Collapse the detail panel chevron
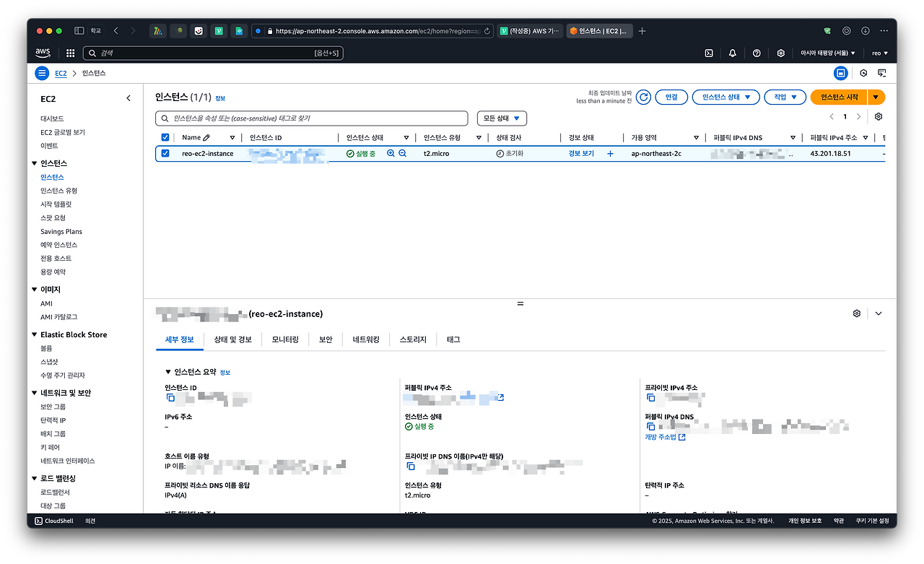 pyautogui.click(x=879, y=313)
